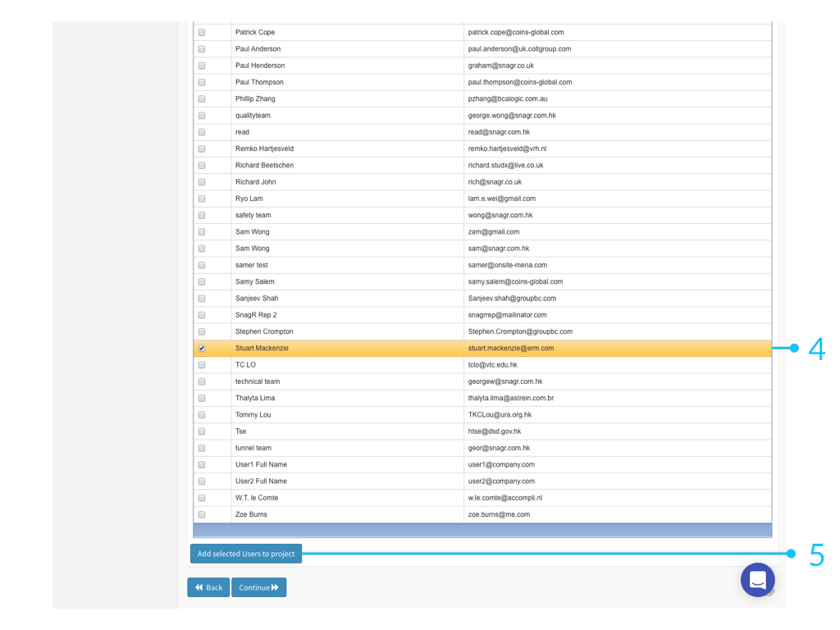Click email patrick.cope@coins-global.com

coord(516,32)
